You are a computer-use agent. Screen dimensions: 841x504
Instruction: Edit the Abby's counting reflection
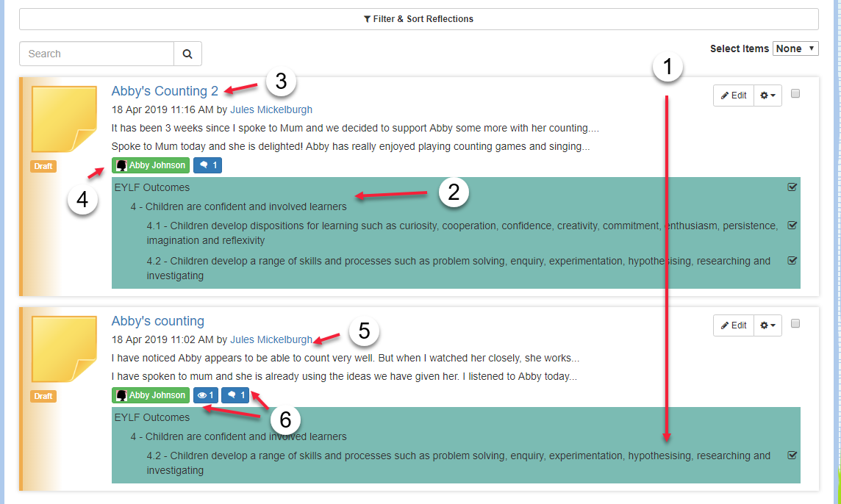(734, 325)
